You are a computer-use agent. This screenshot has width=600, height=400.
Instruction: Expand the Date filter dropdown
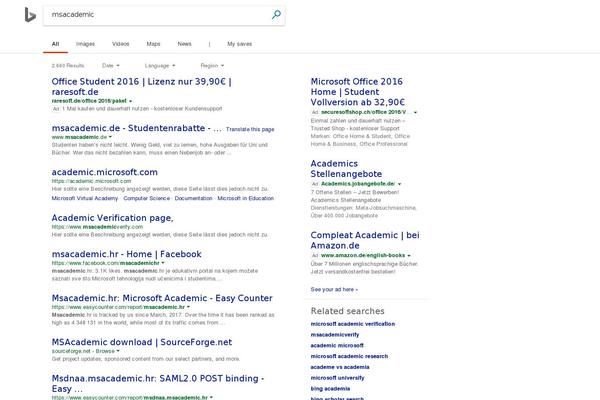pos(111,65)
